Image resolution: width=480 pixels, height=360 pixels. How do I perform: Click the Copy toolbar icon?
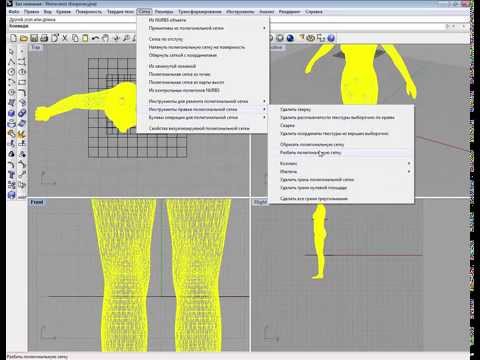(x=75, y=38)
